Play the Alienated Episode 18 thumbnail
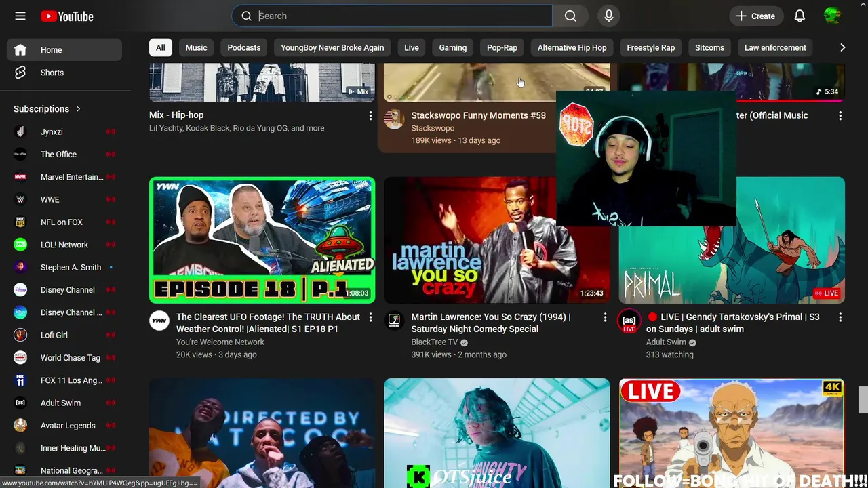The image size is (868, 488). coord(262,240)
